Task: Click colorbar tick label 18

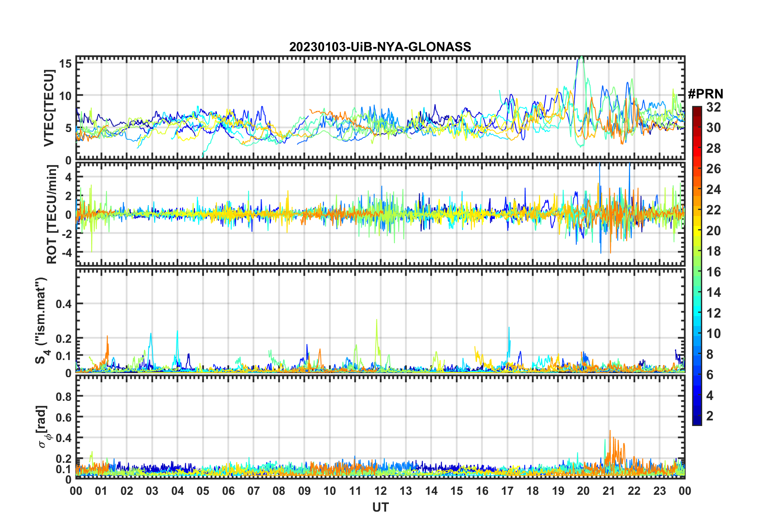Action: click(713, 251)
